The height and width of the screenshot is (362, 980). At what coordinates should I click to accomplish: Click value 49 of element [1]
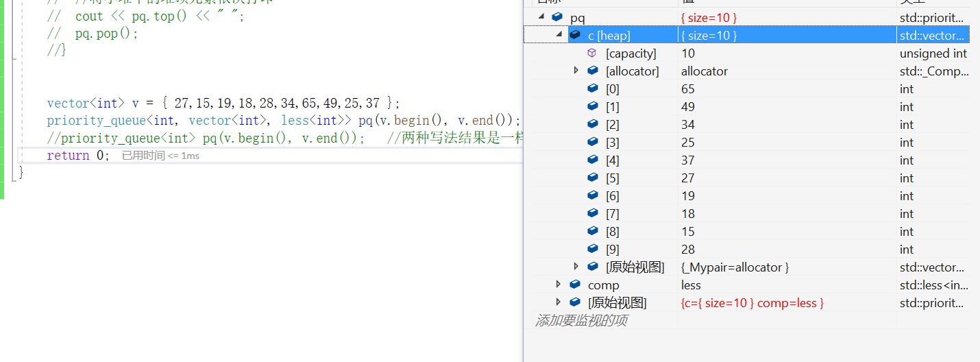pyautogui.click(x=688, y=107)
